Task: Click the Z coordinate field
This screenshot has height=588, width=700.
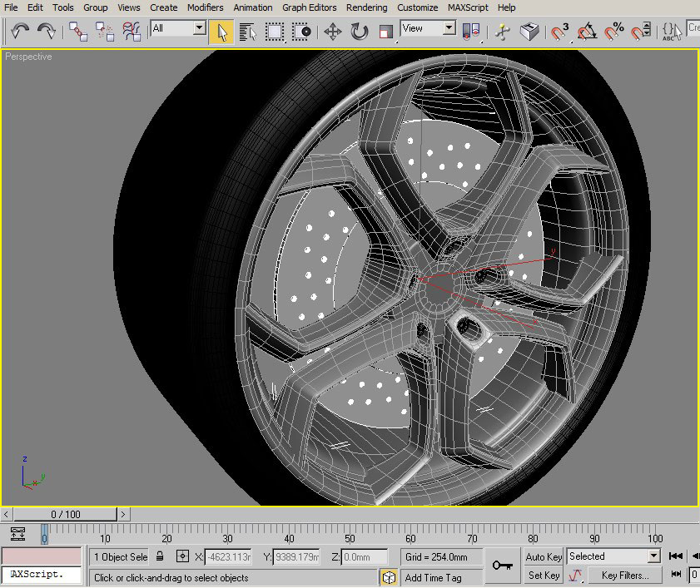Action: 365,556
